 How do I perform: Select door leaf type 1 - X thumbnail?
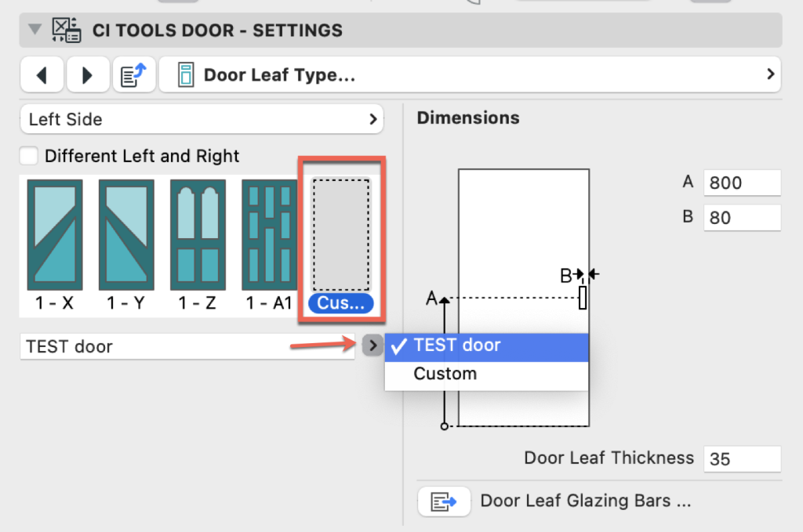pos(55,244)
